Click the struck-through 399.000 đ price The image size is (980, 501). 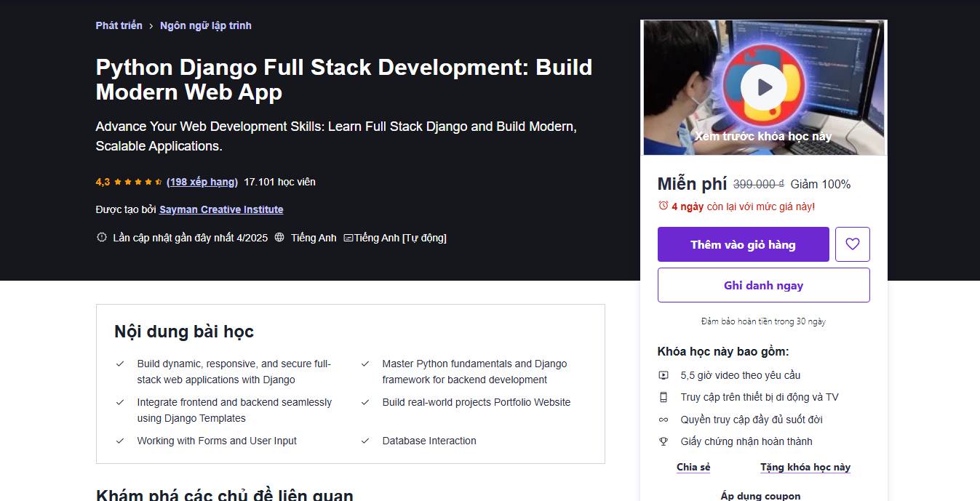click(x=759, y=185)
